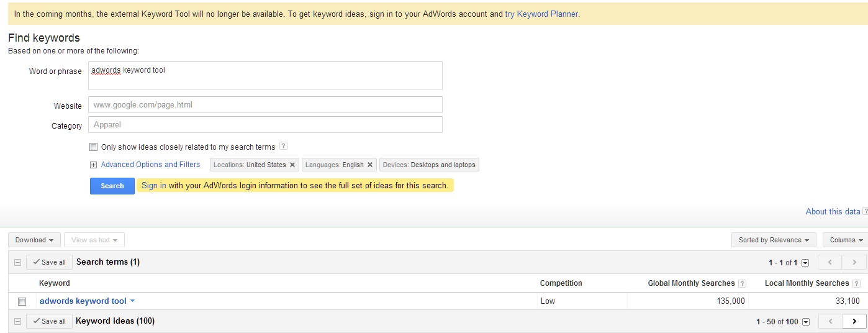Open help icon beside closely related option

pos(283,147)
